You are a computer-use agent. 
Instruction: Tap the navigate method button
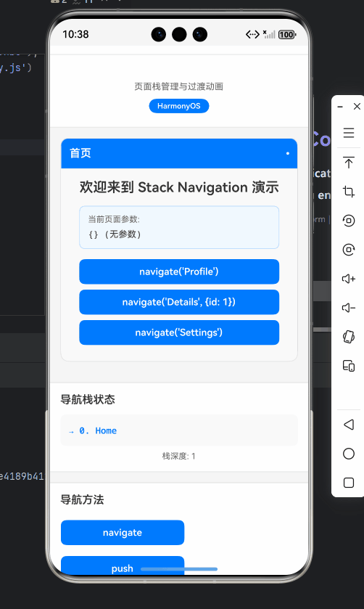coord(123,533)
